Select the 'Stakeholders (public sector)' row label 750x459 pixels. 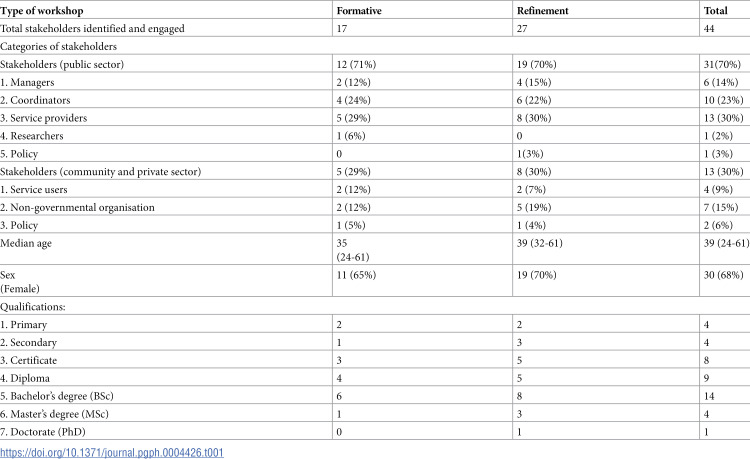pyautogui.click(x=62, y=65)
